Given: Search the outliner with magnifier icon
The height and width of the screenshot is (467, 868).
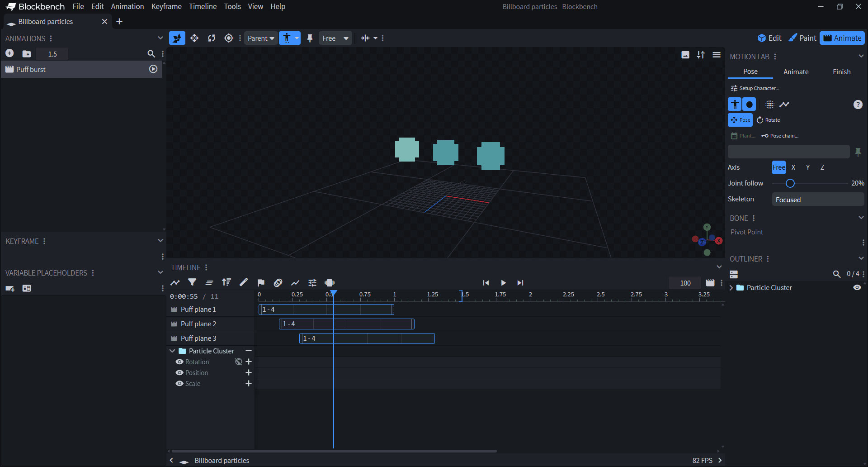Looking at the screenshot, I should point(837,274).
